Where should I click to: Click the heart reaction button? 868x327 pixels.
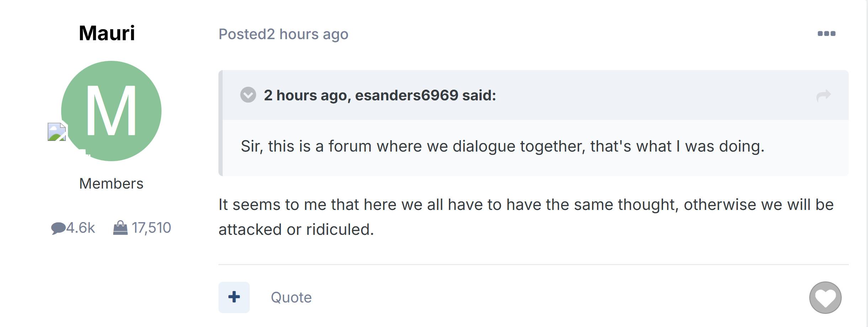coord(825,297)
